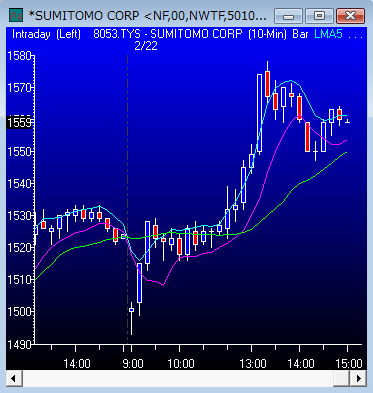
Task: Click the window title bar text
Action: [147, 16]
